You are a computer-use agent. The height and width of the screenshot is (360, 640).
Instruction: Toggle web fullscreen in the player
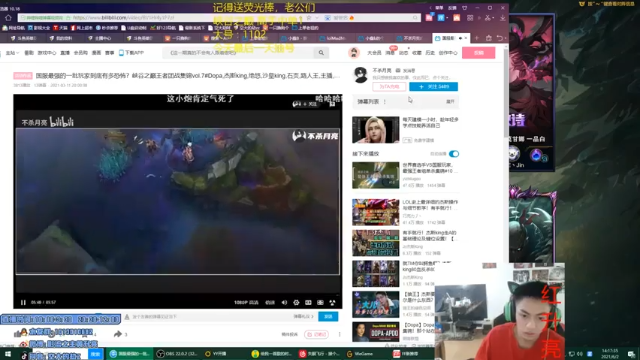(x=320, y=302)
